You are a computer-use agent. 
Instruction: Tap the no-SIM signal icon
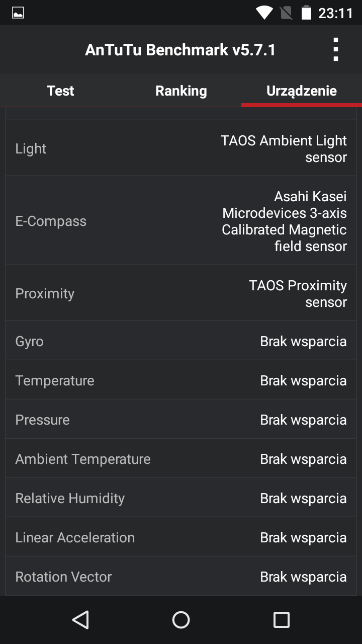(x=286, y=13)
